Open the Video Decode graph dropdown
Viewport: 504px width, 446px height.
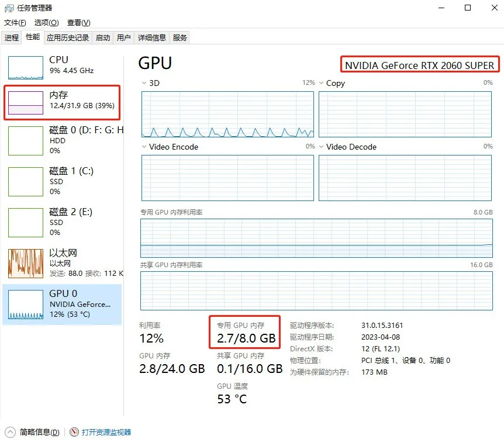[x=322, y=147]
